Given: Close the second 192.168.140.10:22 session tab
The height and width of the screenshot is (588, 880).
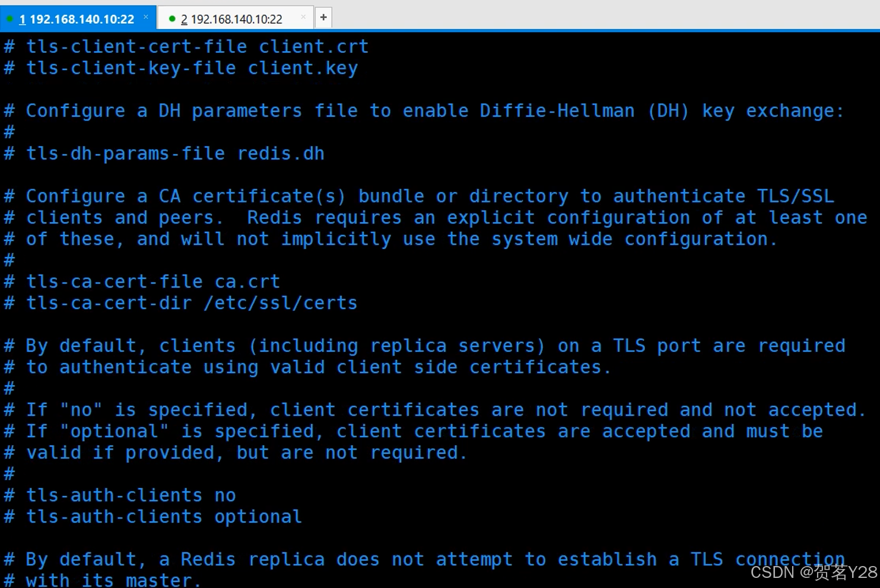Looking at the screenshot, I should [x=303, y=17].
